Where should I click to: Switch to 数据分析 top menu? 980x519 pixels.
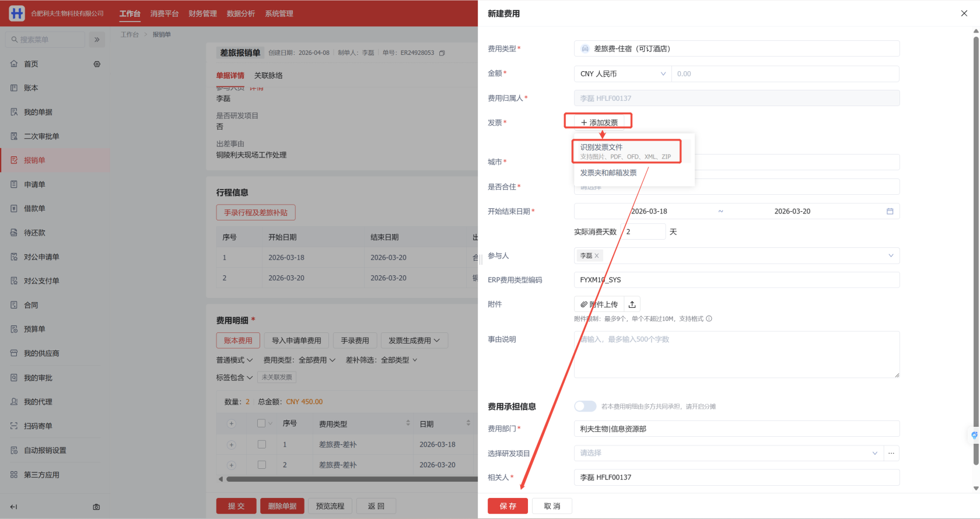[x=241, y=13]
